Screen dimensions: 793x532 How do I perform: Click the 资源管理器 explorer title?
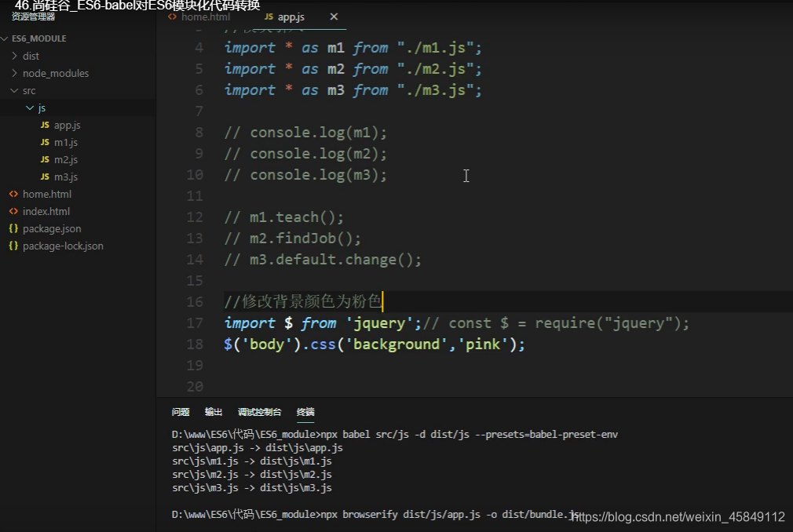34,16
